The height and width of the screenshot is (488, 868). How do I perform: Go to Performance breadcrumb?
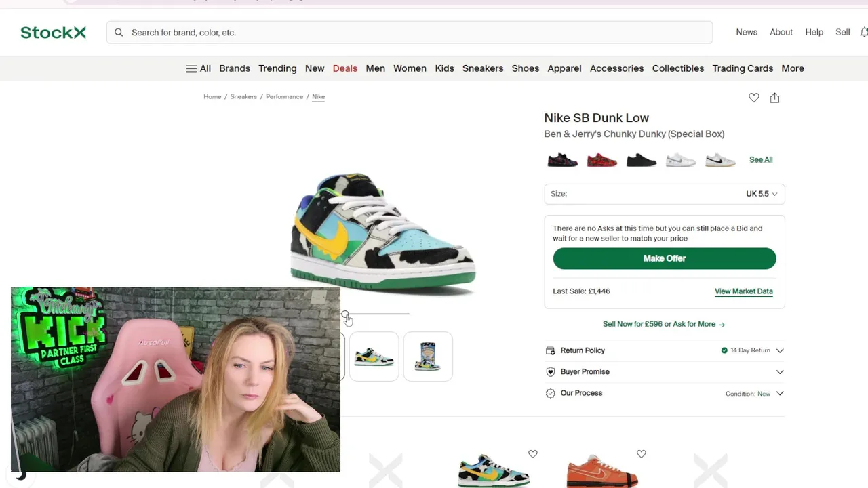284,96
